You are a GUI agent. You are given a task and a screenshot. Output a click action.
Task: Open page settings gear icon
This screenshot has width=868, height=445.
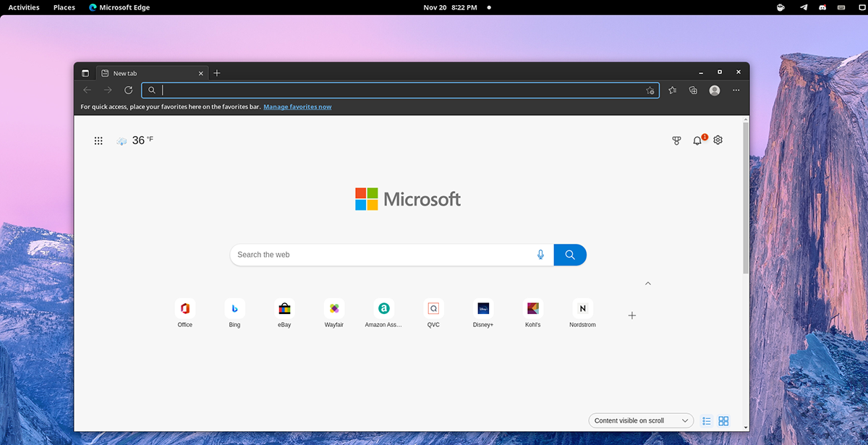point(718,140)
